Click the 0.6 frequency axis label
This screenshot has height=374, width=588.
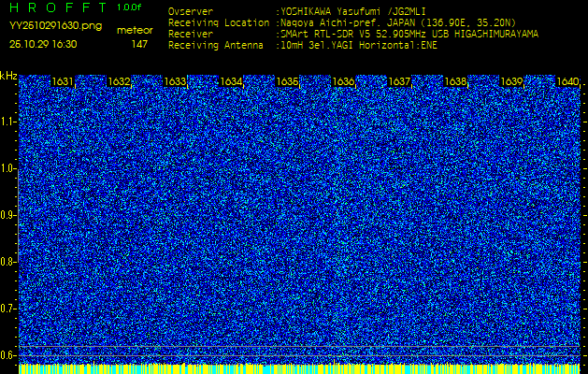point(8,355)
